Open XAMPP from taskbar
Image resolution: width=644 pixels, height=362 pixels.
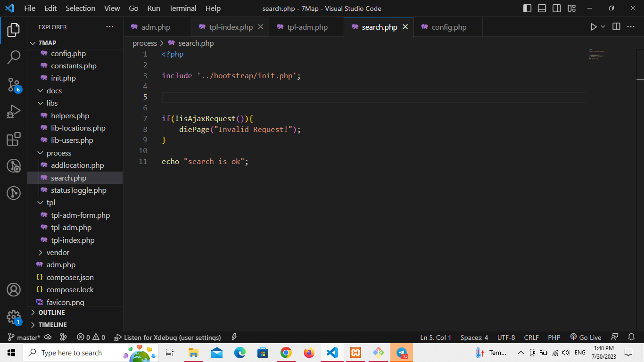tap(355, 353)
